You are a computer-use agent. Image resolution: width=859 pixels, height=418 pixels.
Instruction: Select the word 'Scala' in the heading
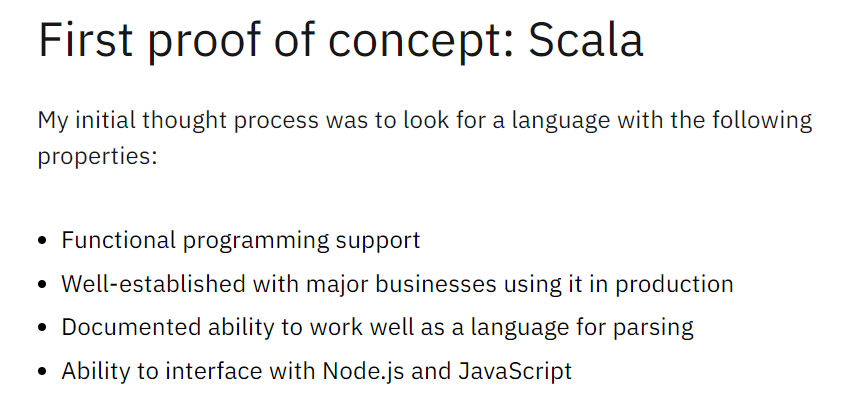(x=585, y=40)
